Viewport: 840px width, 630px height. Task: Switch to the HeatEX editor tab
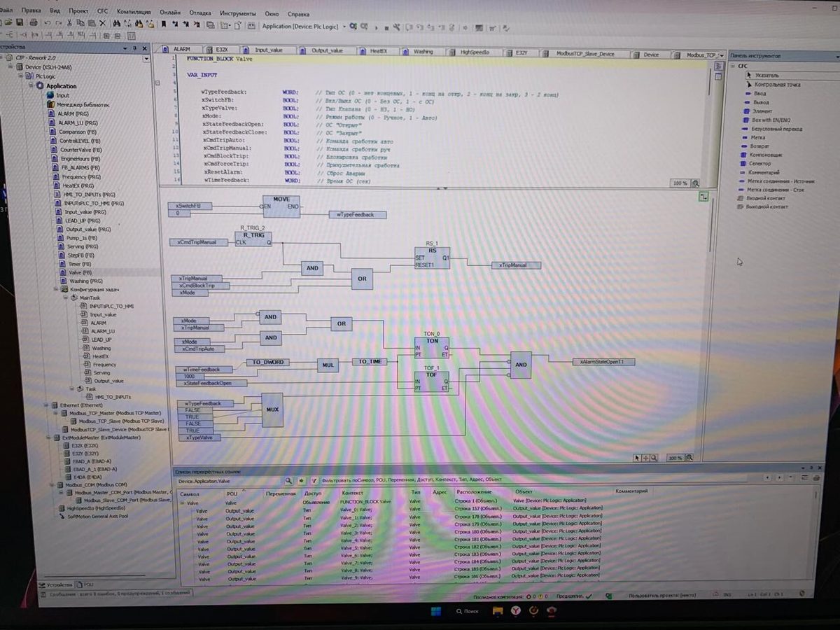pos(379,52)
